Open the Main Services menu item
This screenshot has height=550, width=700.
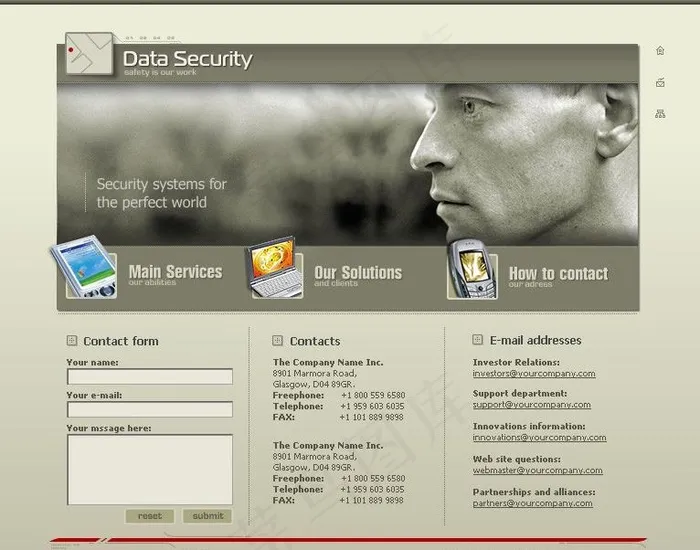click(175, 272)
